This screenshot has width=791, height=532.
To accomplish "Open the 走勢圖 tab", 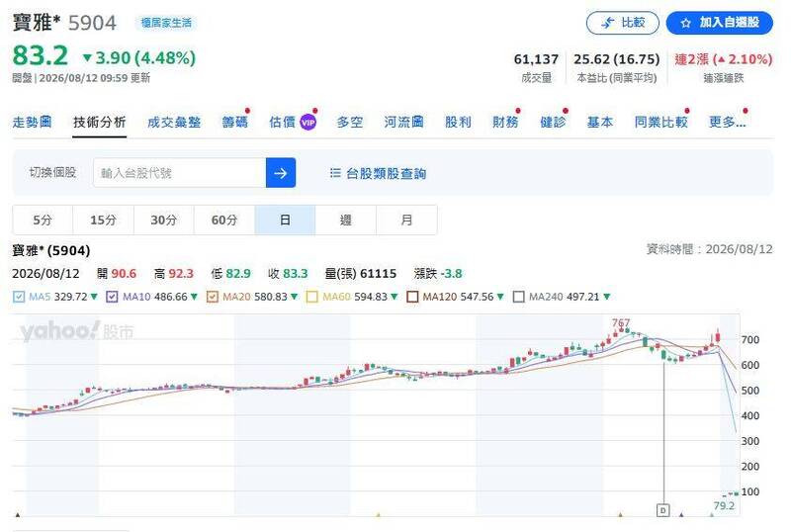I will [x=32, y=123].
